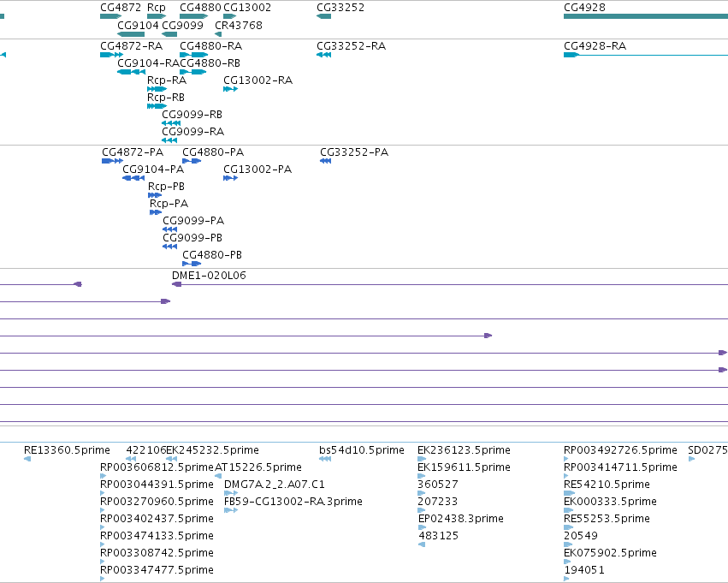Select the RP003414711.5prime EST label
Screen dimensions: 728x583
click(x=620, y=467)
